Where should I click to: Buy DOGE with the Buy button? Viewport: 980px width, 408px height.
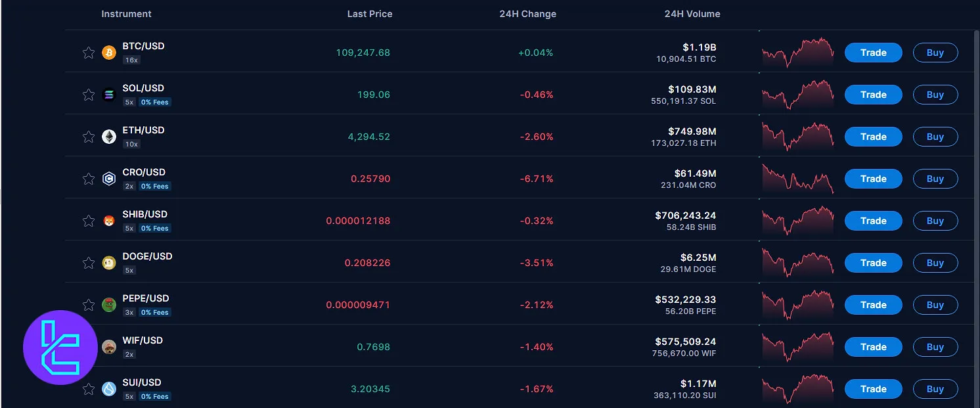(935, 263)
